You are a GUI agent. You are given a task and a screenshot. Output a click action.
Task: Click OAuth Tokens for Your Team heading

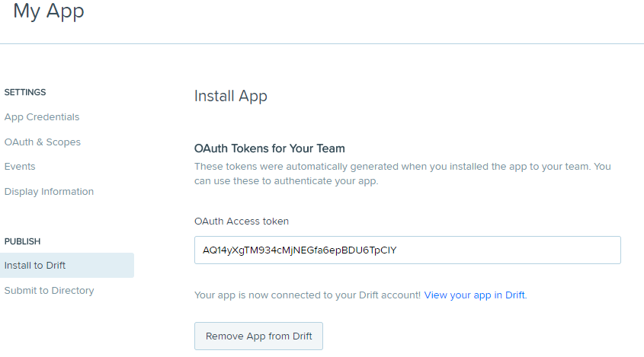(270, 148)
